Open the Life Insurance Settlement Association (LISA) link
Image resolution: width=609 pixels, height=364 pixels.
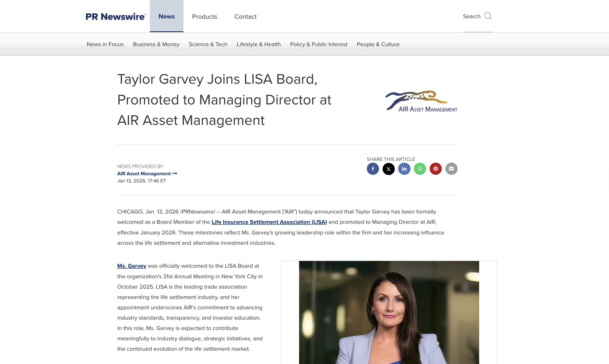pyautogui.click(x=269, y=222)
